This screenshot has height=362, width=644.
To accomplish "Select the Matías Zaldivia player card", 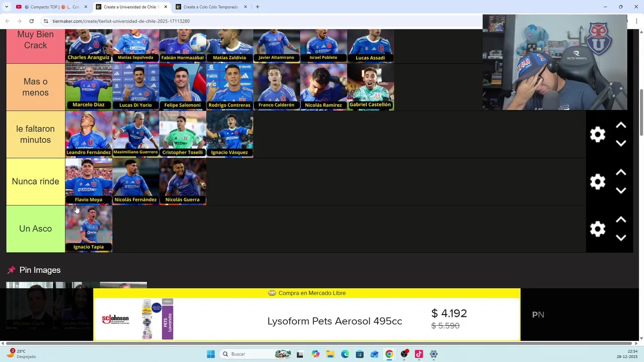I will 229,46.
